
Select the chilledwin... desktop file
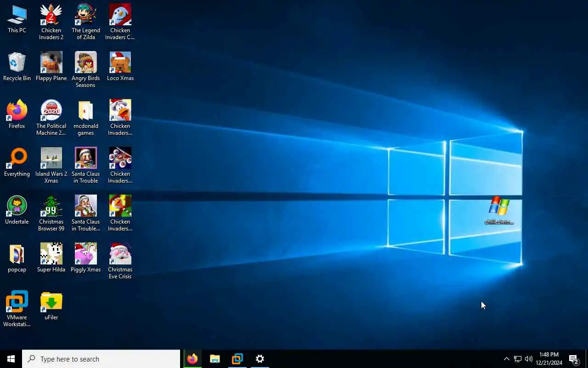click(x=499, y=211)
